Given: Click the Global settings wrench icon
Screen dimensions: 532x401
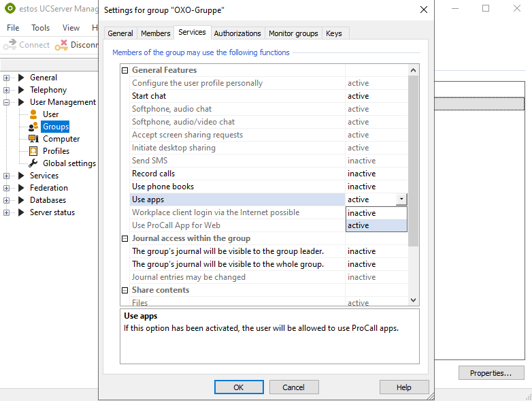Looking at the screenshot, I should coord(33,163).
